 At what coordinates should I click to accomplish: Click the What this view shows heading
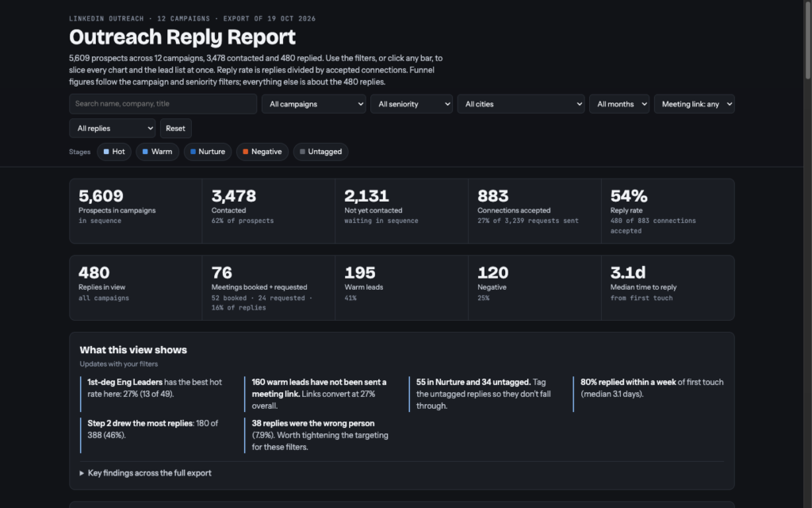tap(133, 350)
